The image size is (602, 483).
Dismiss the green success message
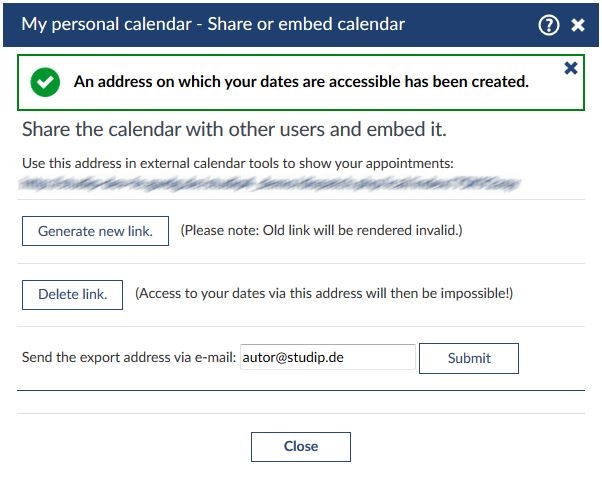[x=571, y=68]
